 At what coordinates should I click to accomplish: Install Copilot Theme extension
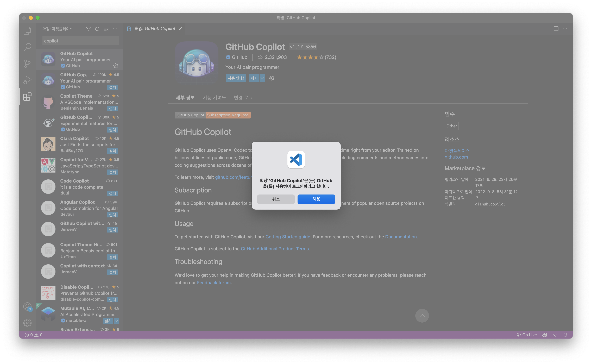click(112, 108)
